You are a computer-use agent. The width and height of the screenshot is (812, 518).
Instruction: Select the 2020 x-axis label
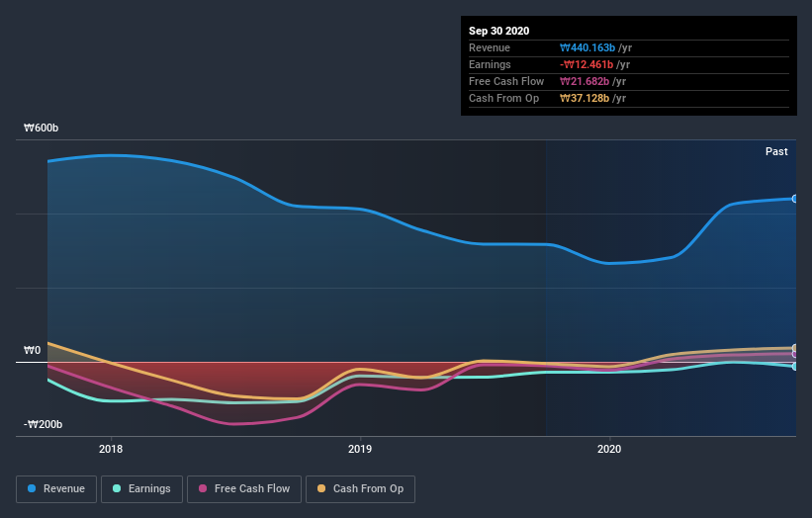pyautogui.click(x=609, y=449)
